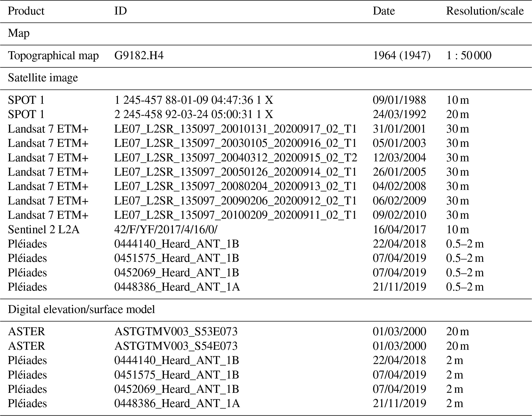Screen dimensions: 532x416
Task: Click the G9182.H4 map ID
Action: pos(139,56)
